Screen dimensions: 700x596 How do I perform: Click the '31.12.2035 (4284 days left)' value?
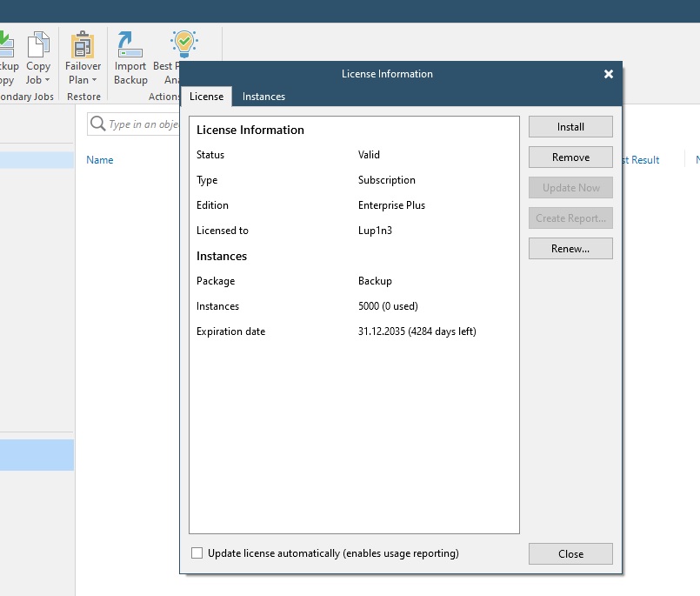tap(417, 331)
